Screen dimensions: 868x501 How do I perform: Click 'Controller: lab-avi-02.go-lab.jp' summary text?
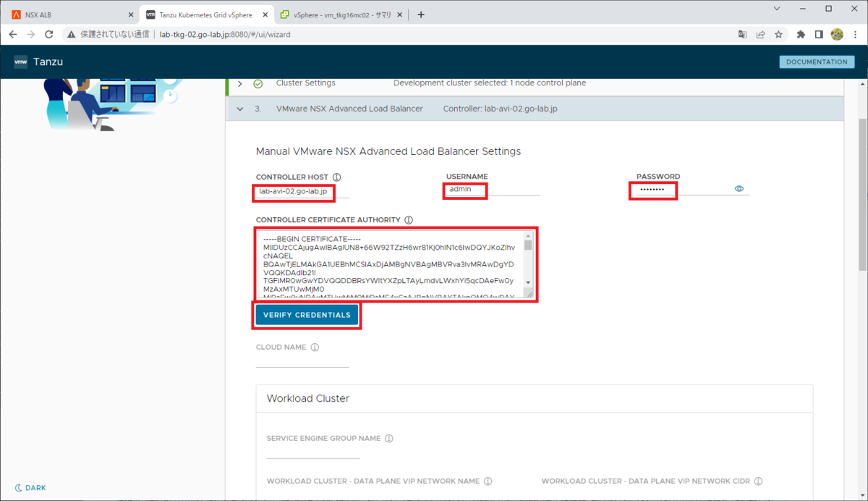pos(500,109)
